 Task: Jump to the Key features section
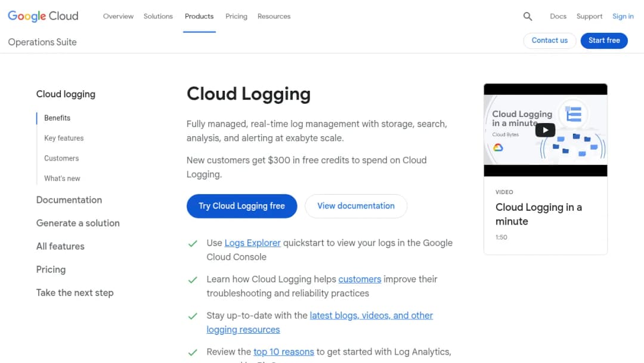click(64, 138)
